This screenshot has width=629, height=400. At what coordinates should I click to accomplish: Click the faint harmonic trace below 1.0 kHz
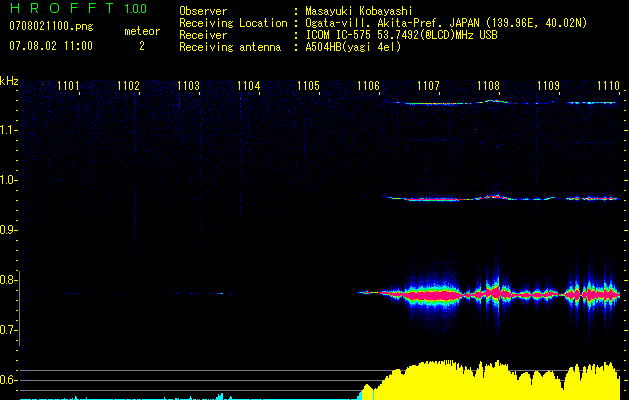(x=501, y=198)
